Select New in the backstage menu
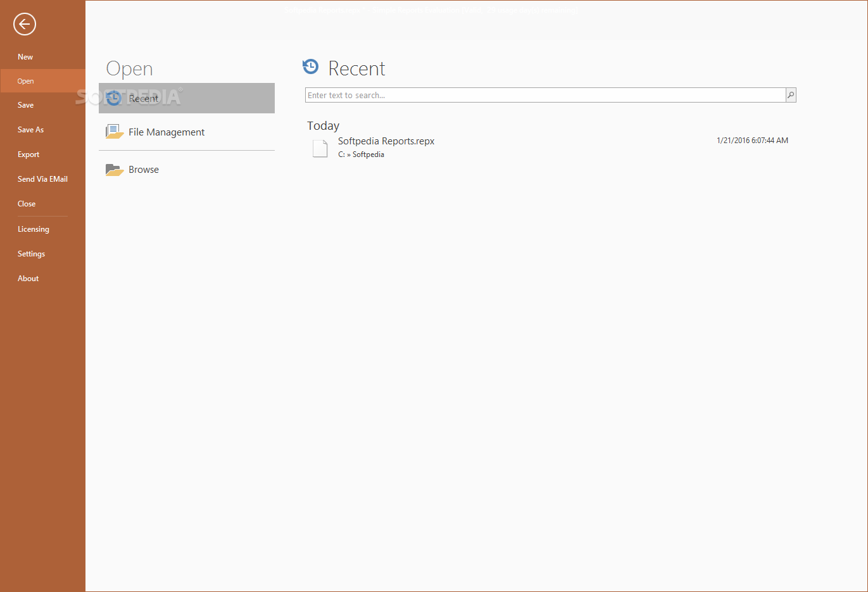Screen dimensions: 868x592 (42, 57)
